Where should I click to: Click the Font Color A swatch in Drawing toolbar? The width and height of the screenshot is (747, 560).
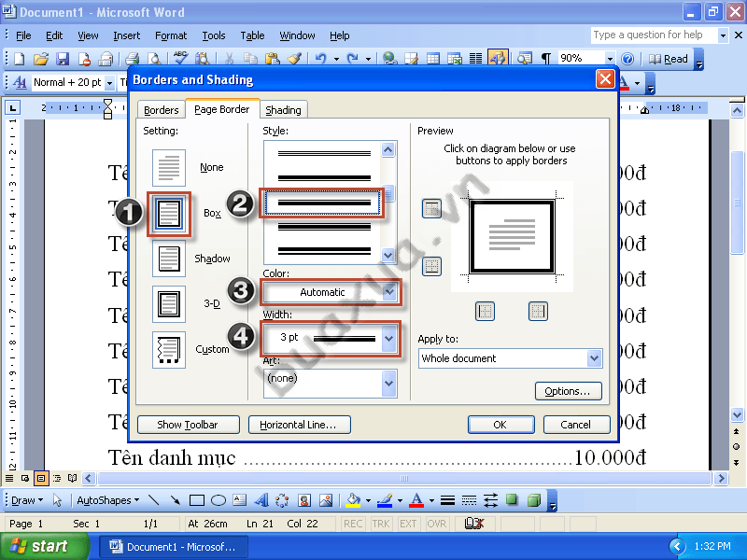coord(416,500)
